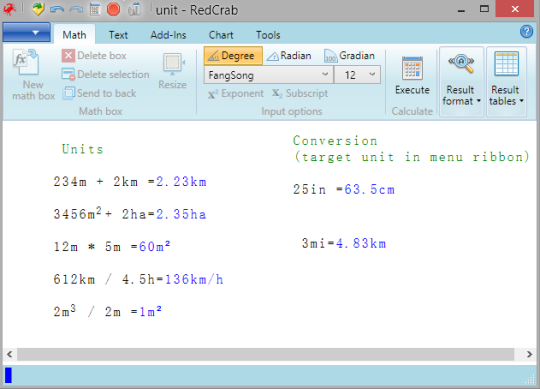The width and height of the screenshot is (540, 389).
Task: Apply Exponent formatting
Action: coord(236,93)
